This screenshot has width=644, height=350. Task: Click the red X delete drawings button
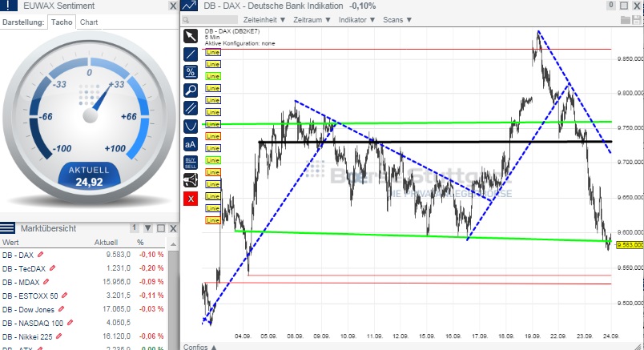click(x=191, y=199)
